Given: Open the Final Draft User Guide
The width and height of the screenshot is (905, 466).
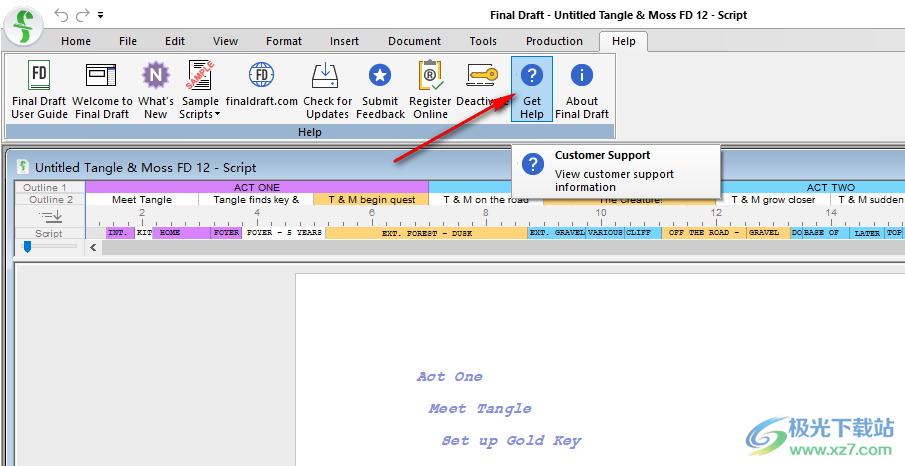Looking at the screenshot, I should point(39,90).
